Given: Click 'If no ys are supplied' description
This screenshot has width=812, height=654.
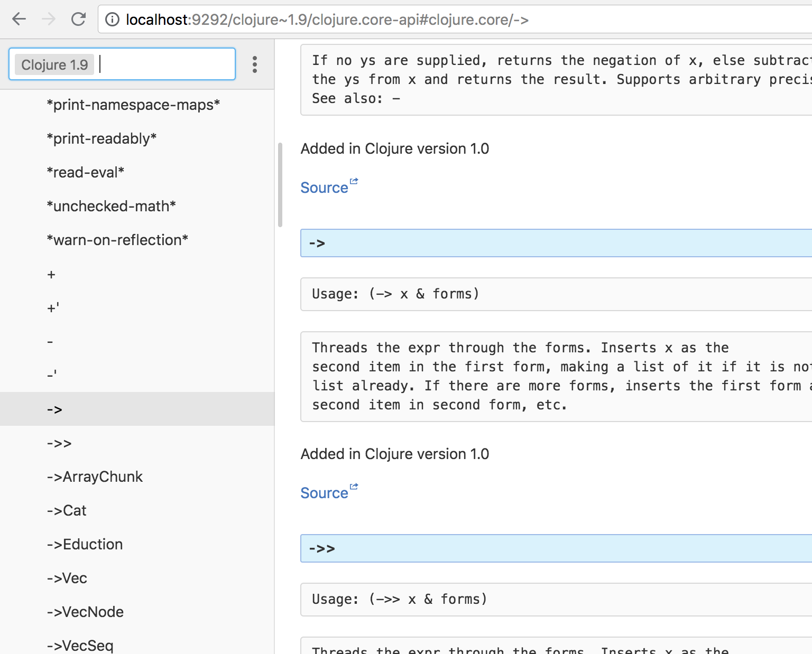Looking at the screenshot, I should [556, 79].
